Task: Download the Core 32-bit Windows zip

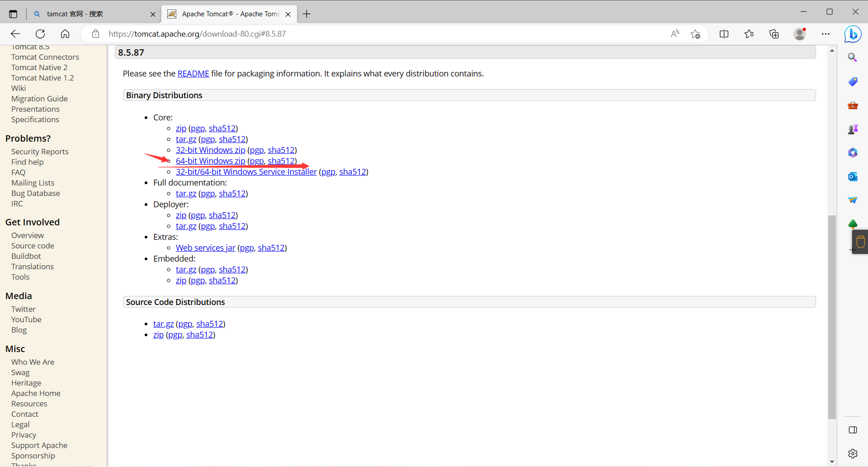Action: point(211,150)
